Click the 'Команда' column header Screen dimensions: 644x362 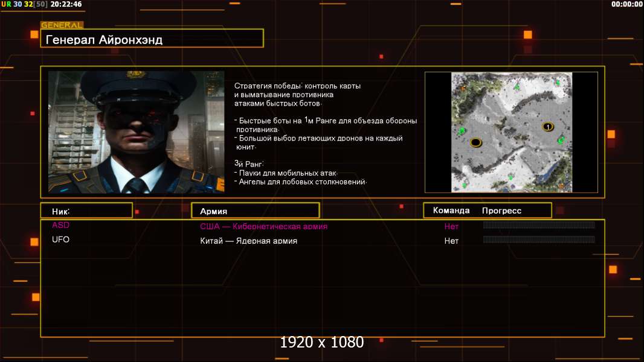pos(451,211)
